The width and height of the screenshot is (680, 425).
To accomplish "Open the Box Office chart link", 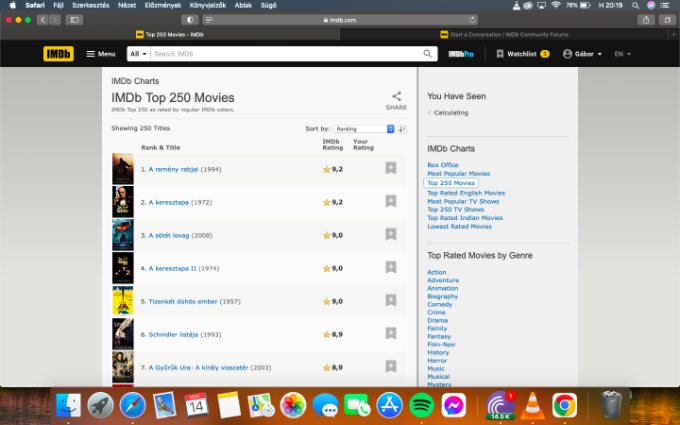I will click(x=442, y=165).
